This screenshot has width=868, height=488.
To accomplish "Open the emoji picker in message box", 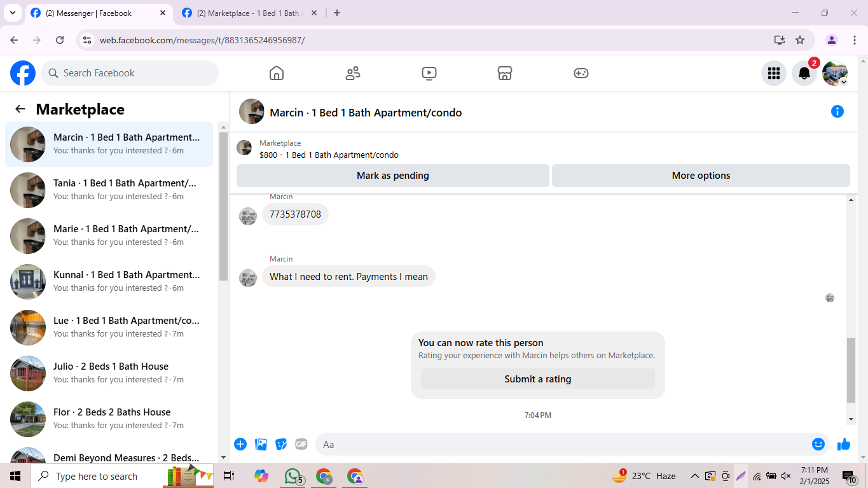I will coord(818,444).
